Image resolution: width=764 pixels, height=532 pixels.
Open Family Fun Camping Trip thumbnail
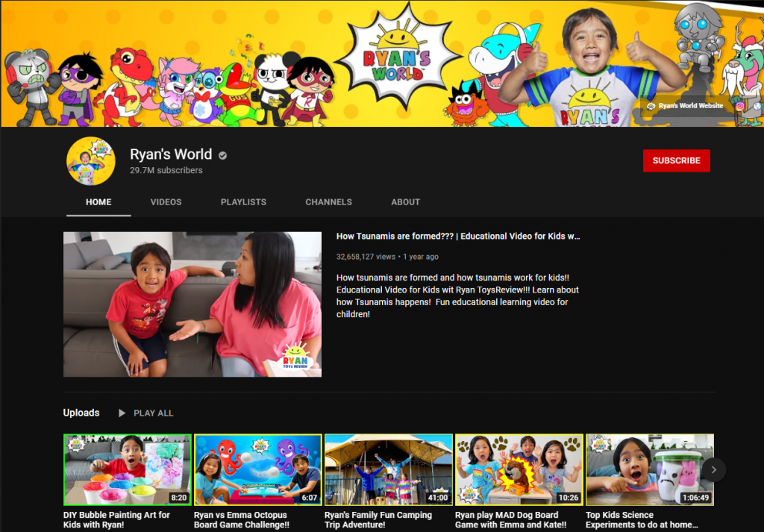(x=389, y=469)
